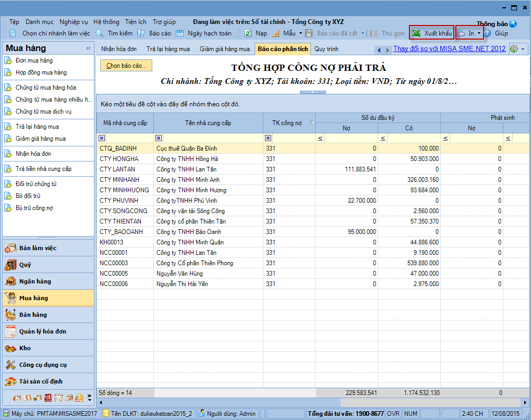
Task: Toggle filter box under Tên nhà cung cấp
Action: point(159,138)
